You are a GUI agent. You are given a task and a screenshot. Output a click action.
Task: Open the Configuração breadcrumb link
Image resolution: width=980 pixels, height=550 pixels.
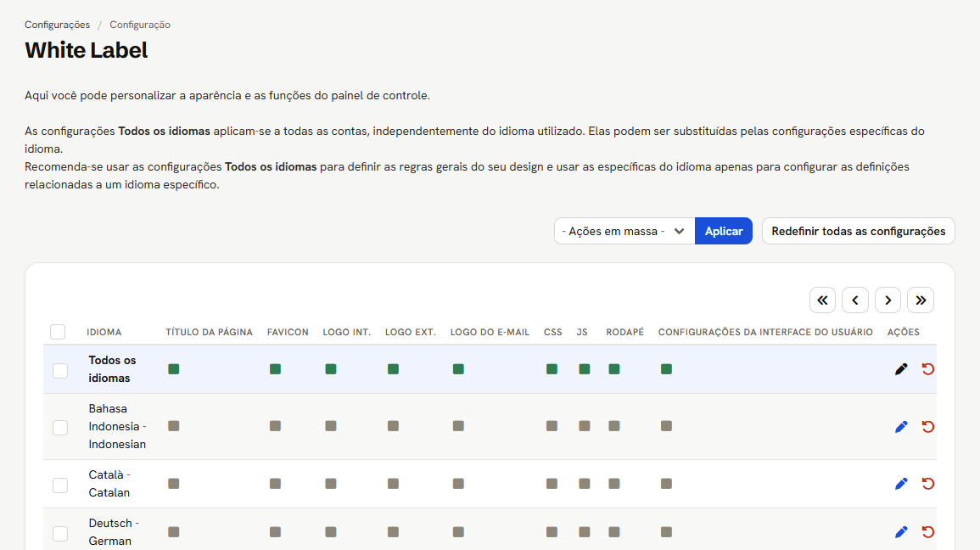pos(140,25)
